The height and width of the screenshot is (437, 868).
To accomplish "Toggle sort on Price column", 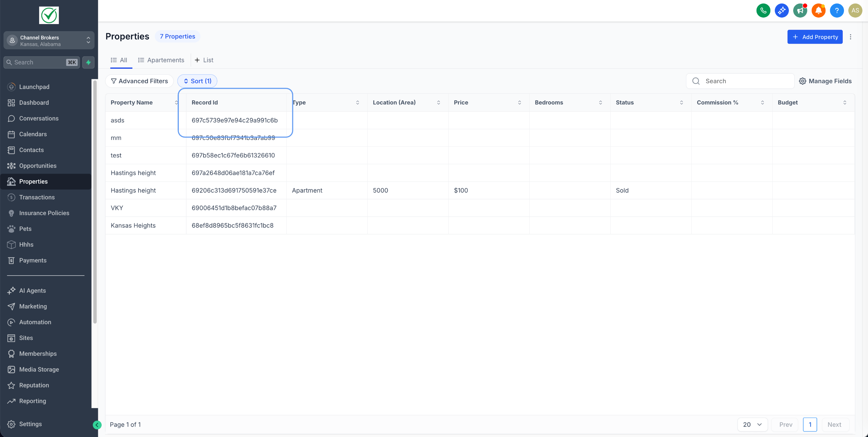I will [519, 103].
